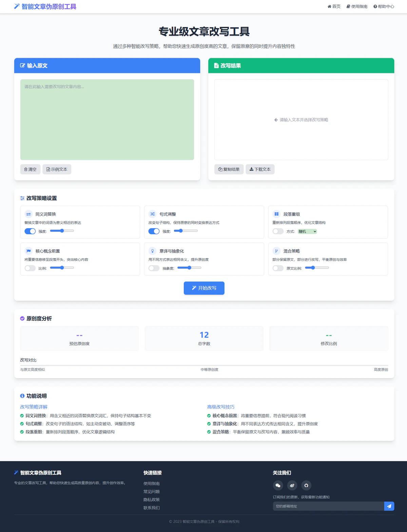Open the GitHub icon link
407x532 pixels.
pyautogui.click(x=306, y=485)
